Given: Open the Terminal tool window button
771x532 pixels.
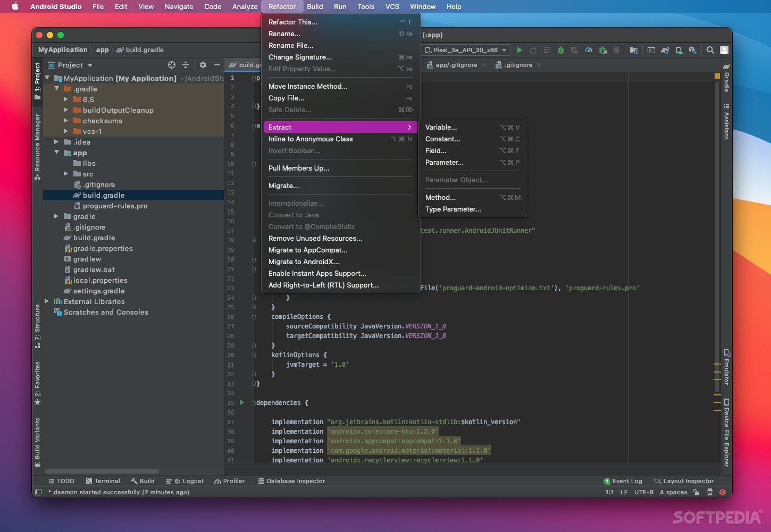Looking at the screenshot, I should click(103, 481).
